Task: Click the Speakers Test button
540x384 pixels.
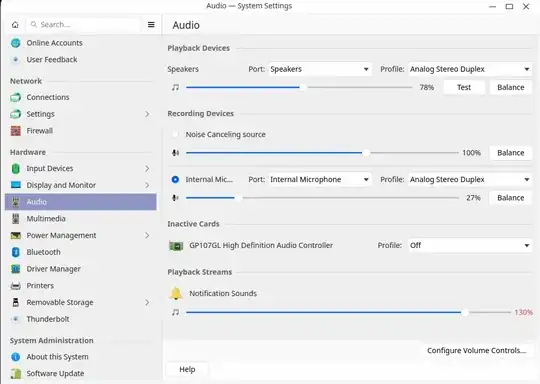Action: (464, 87)
